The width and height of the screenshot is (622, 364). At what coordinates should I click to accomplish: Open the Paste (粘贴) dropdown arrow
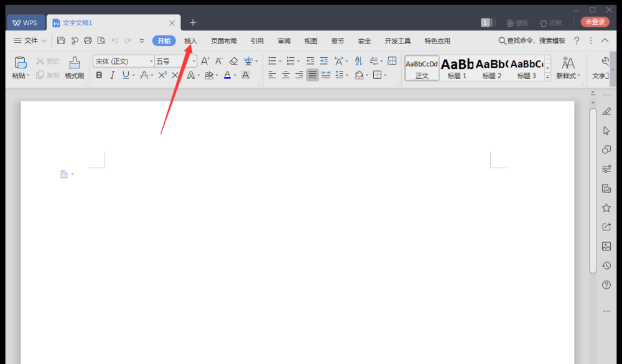28,76
